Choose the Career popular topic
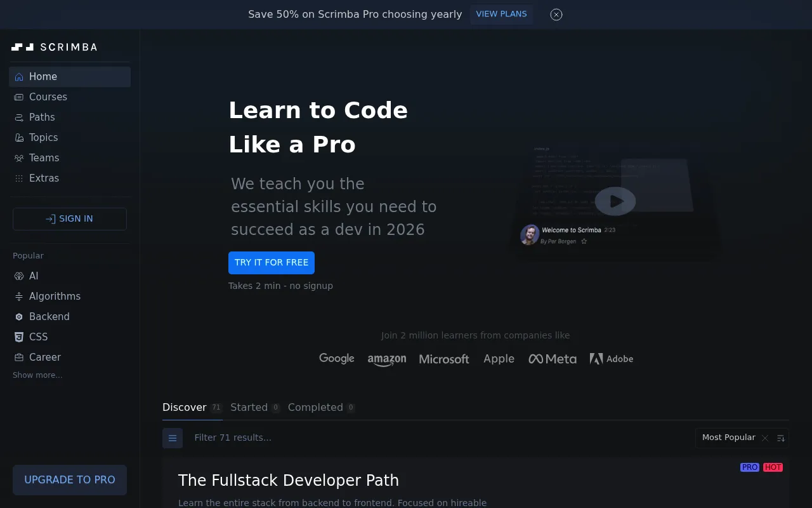The height and width of the screenshot is (508, 812). pyautogui.click(x=70, y=358)
